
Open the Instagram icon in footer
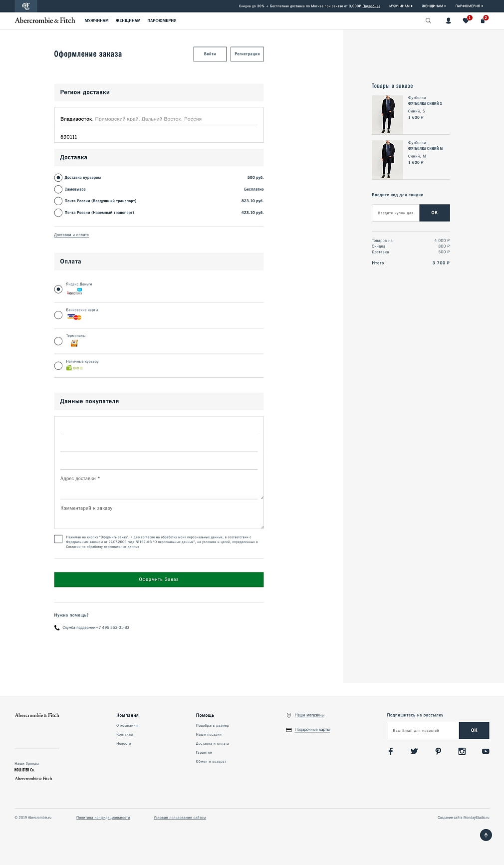pyautogui.click(x=462, y=751)
